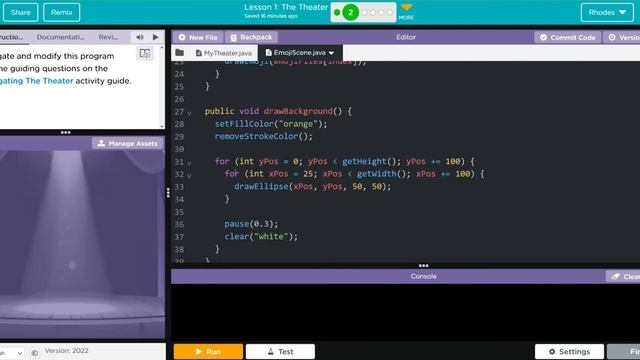Toggle the file browser folder icon
Screen dimensions: 640x360
(179, 53)
